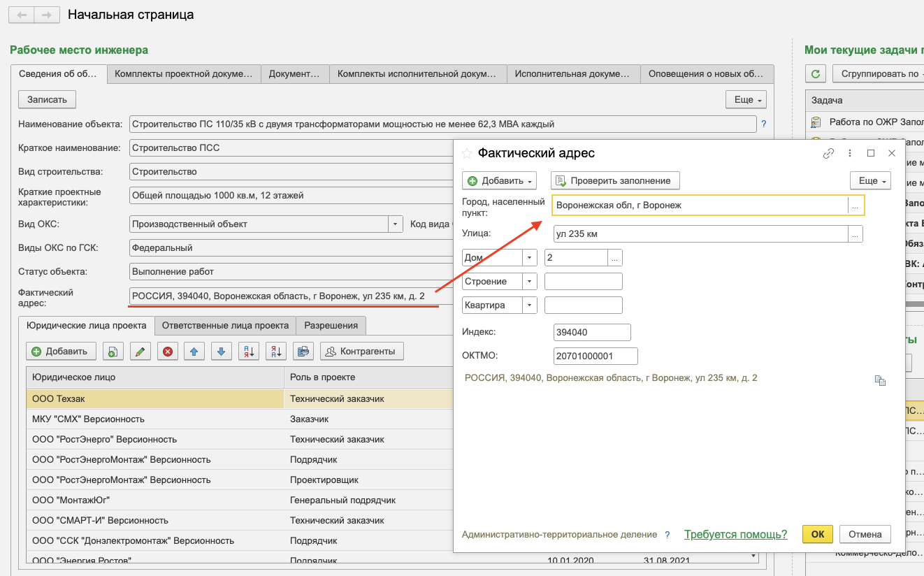Move row up with blue arrow
Image resolution: width=924 pixels, height=576 pixels.
194,351
